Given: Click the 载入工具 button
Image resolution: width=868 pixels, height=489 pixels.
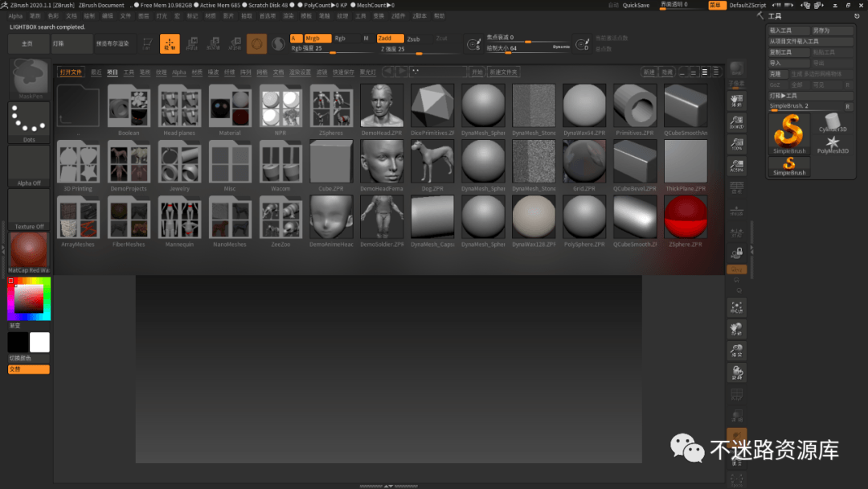Looking at the screenshot, I should click(789, 31).
